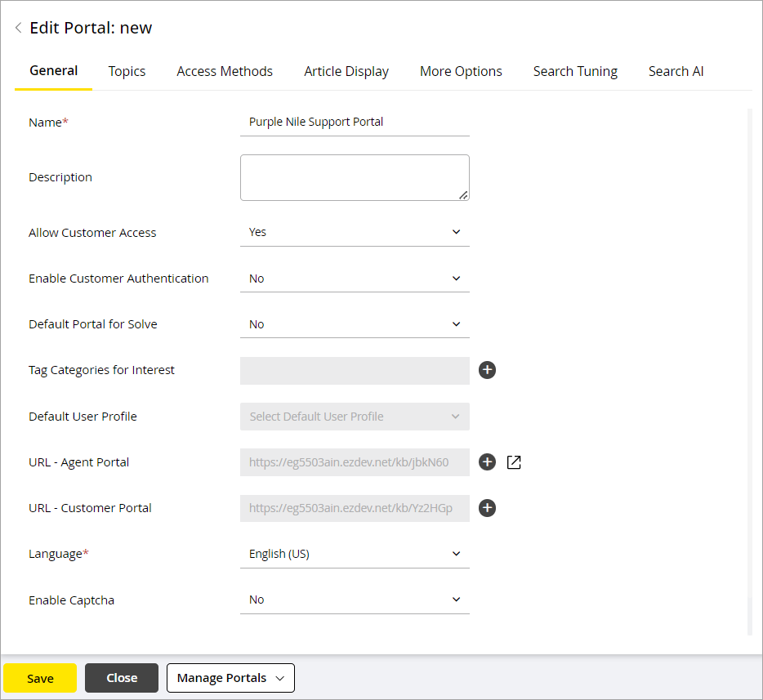Close the portal editor
The image size is (763, 700).
[121, 678]
